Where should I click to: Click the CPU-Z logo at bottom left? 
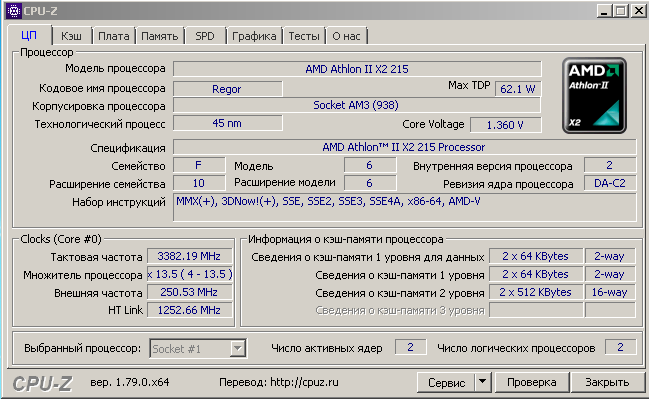[42, 383]
